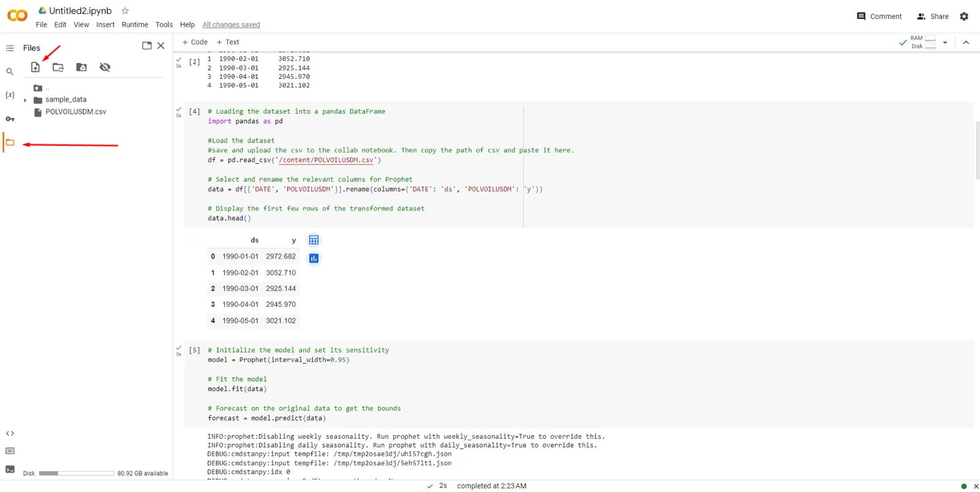Open the runtime connection dropdown arrow

tap(945, 42)
